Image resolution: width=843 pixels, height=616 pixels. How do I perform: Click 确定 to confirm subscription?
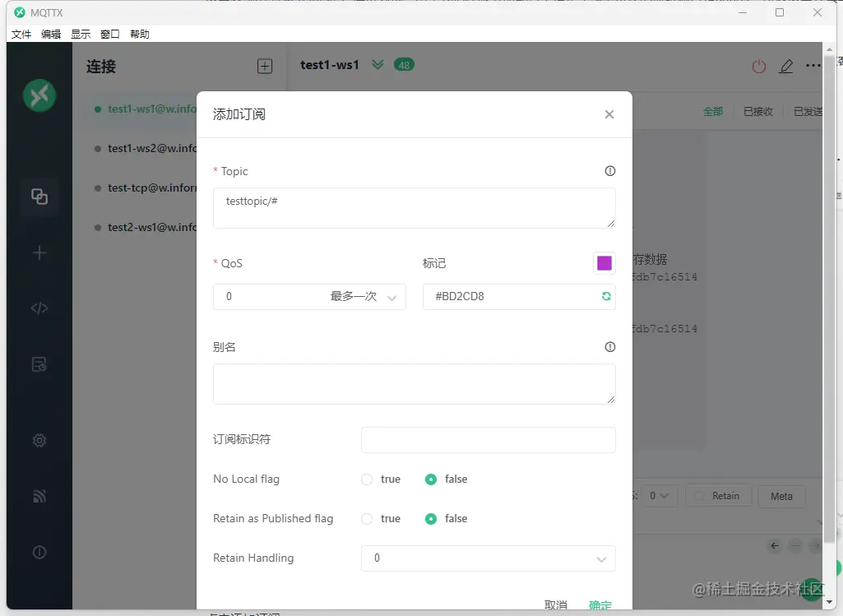point(600,605)
